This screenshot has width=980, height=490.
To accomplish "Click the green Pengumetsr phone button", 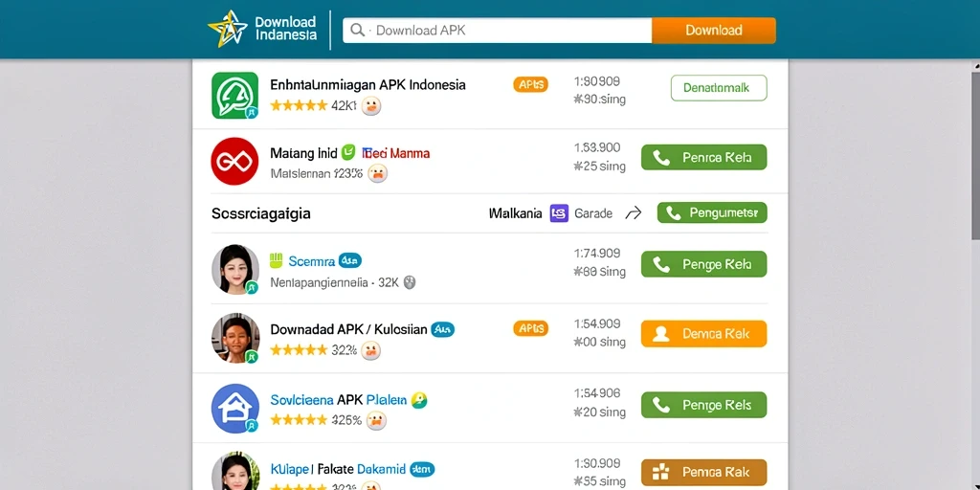I will point(712,213).
